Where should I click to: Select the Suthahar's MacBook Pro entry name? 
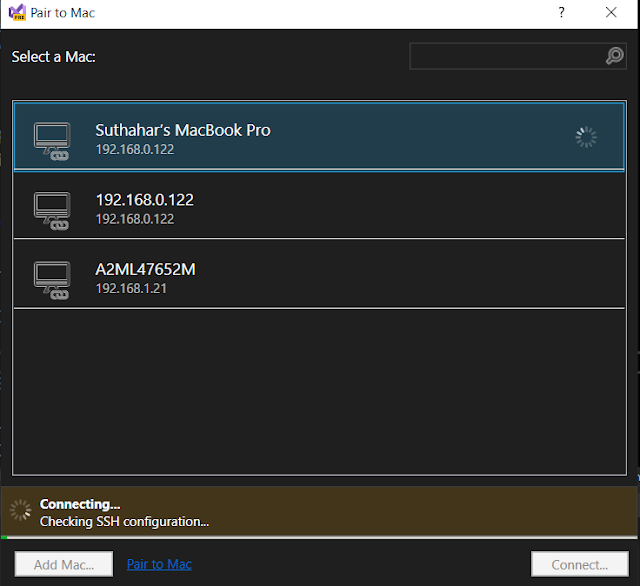(183, 131)
